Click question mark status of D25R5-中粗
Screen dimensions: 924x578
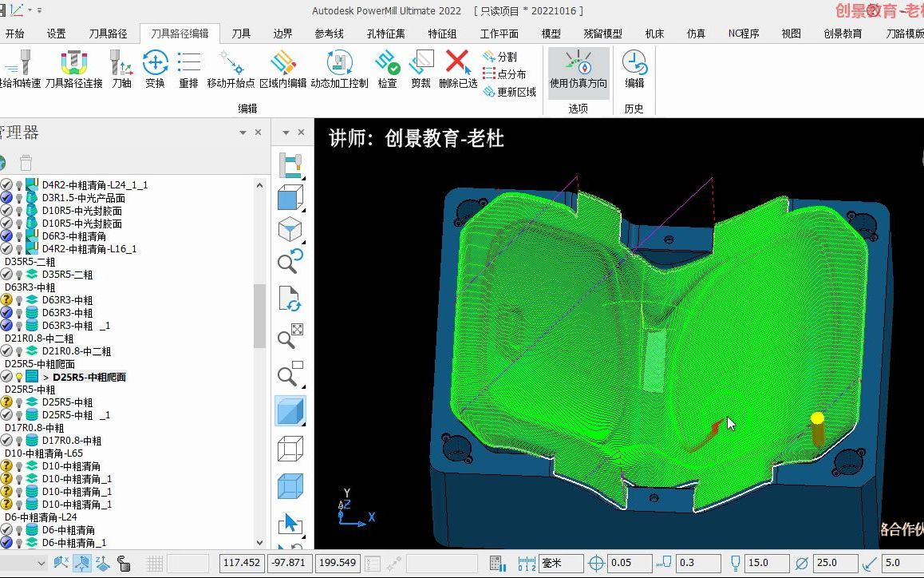click(x=6, y=402)
